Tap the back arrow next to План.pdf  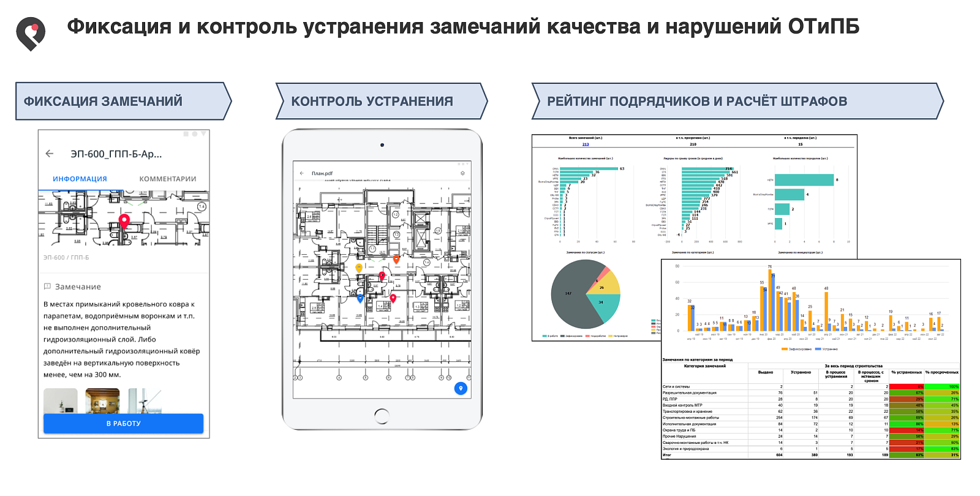coord(301,173)
